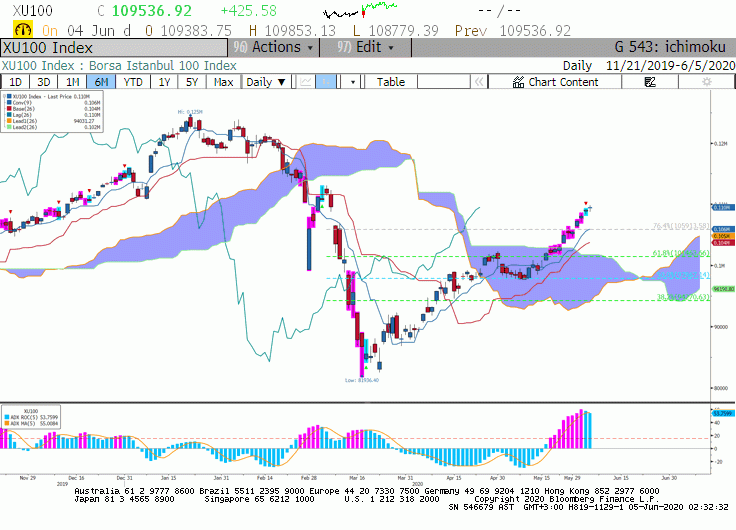736x530 pixels.
Task: Click the Feb 28 date on the x-axis
Action: pos(308,478)
